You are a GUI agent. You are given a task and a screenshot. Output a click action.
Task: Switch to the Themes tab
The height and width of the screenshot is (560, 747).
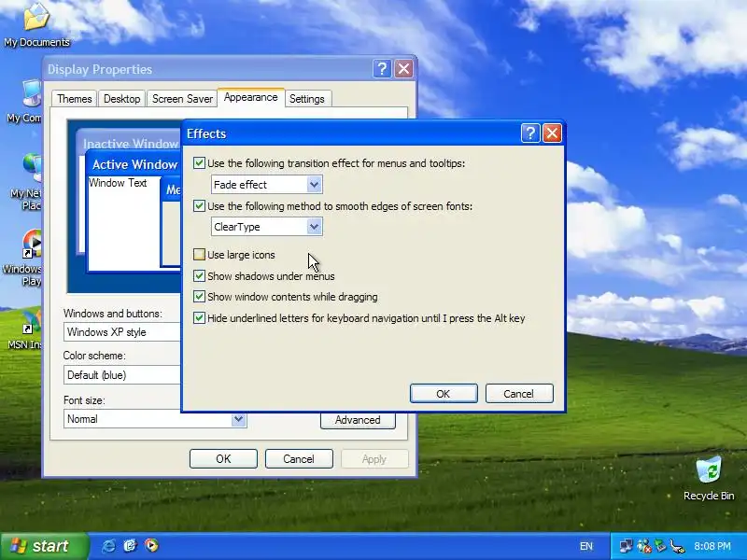click(75, 99)
